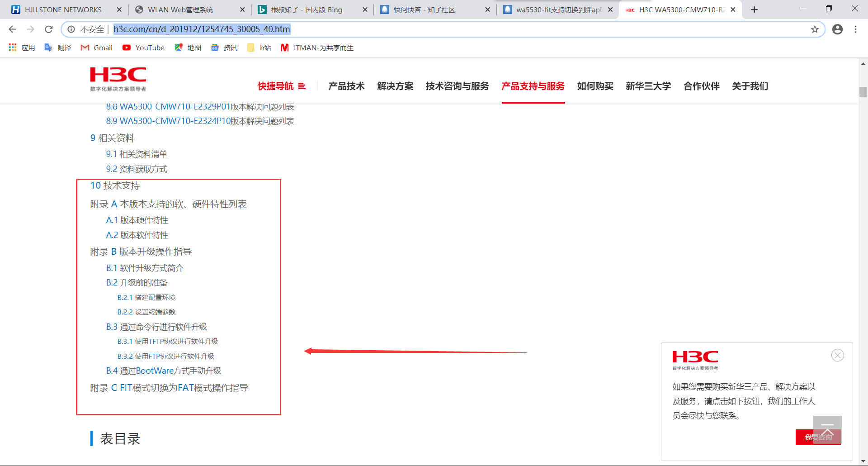
Task: Open the 产品技术 menu
Action: coord(346,86)
